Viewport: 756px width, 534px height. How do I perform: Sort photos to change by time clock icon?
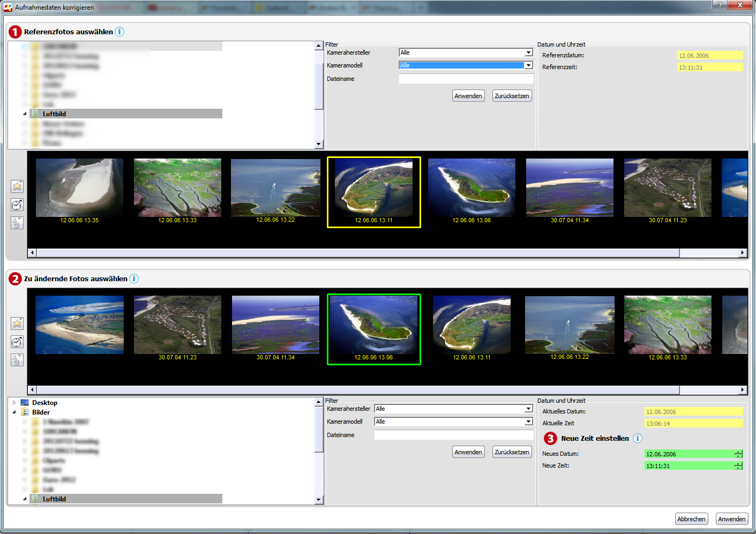tap(17, 342)
